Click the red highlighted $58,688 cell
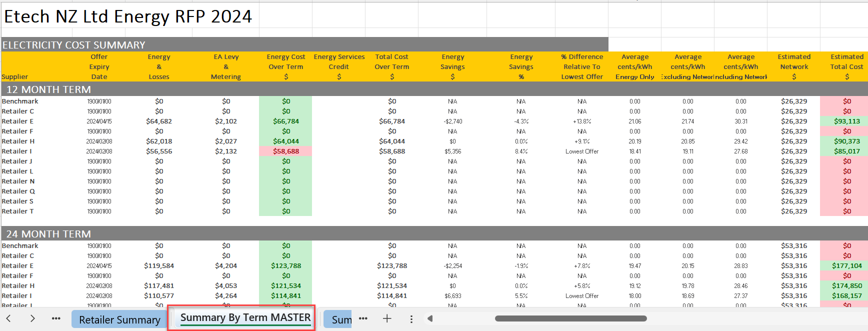This screenshot has height=331, width=868. (285, 151)
